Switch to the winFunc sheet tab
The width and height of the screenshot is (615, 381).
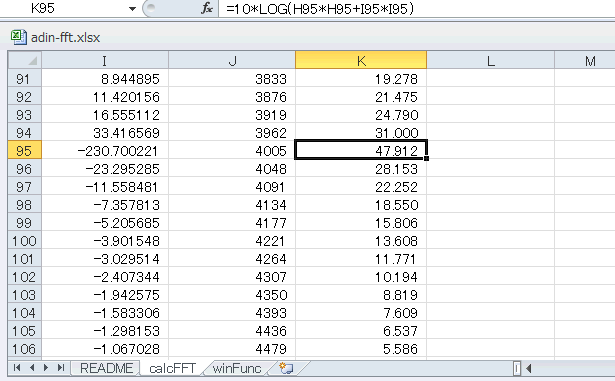[237, 368]
